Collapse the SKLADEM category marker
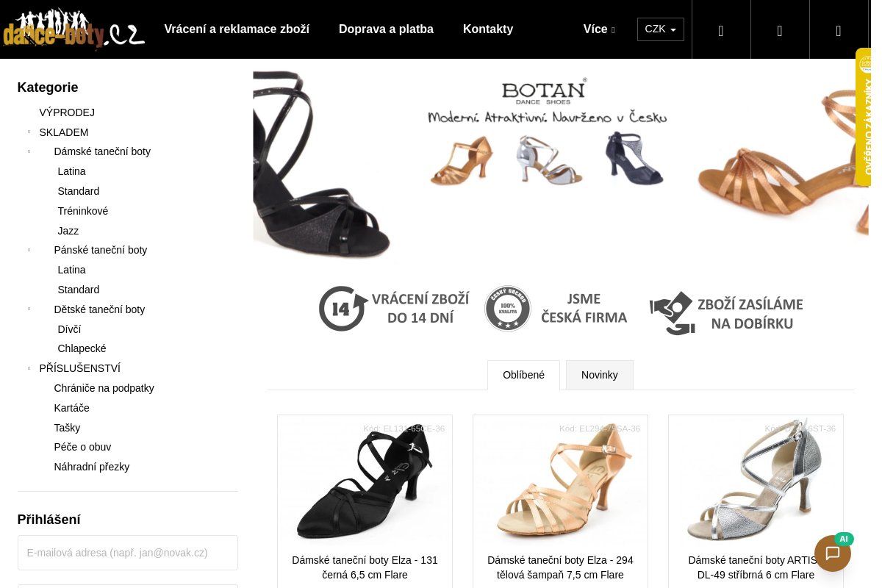 point(29,132)
